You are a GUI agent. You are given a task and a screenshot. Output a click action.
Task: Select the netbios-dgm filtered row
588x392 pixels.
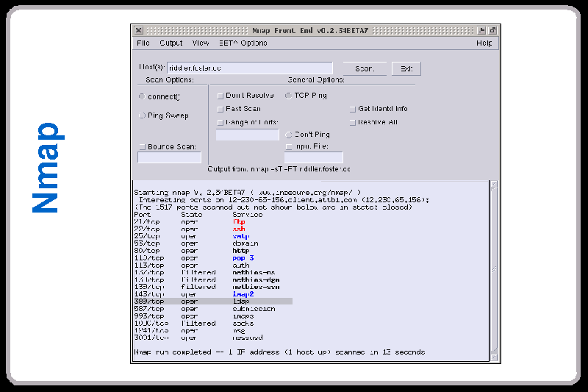pyautogui.click(x=207, y=279)
